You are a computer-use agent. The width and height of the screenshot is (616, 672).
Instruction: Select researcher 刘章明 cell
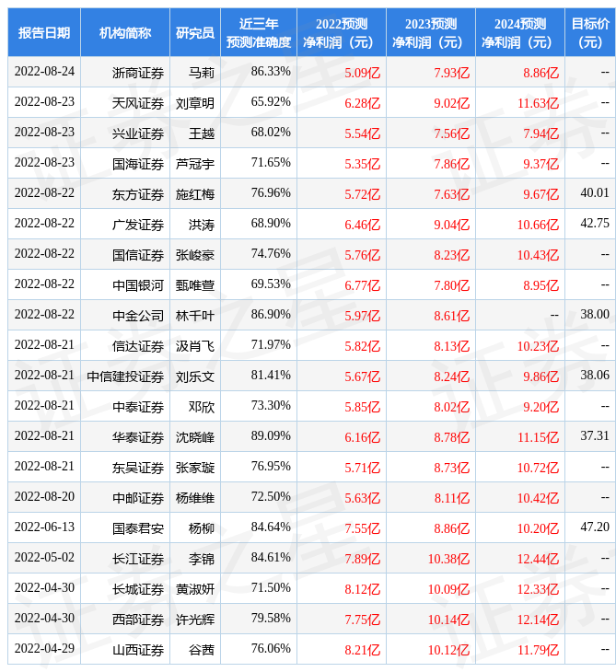coord(195,103)
